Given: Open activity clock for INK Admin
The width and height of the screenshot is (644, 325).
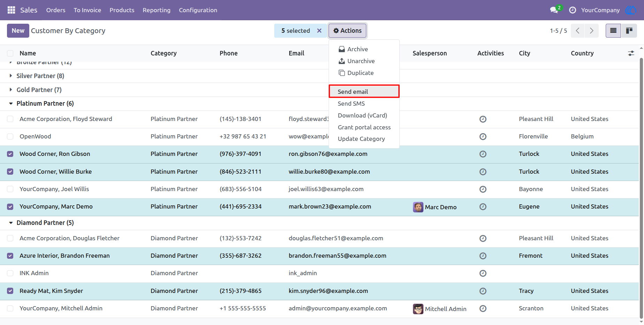Looking at the screenshot, I should click(x=483, y=273).
